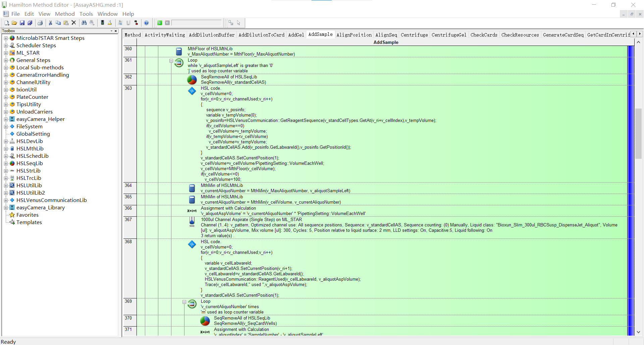The width and height of the screenshot is (644, 345).
Task: Collapse the Loop step on line 361
Action: [171, 61]
